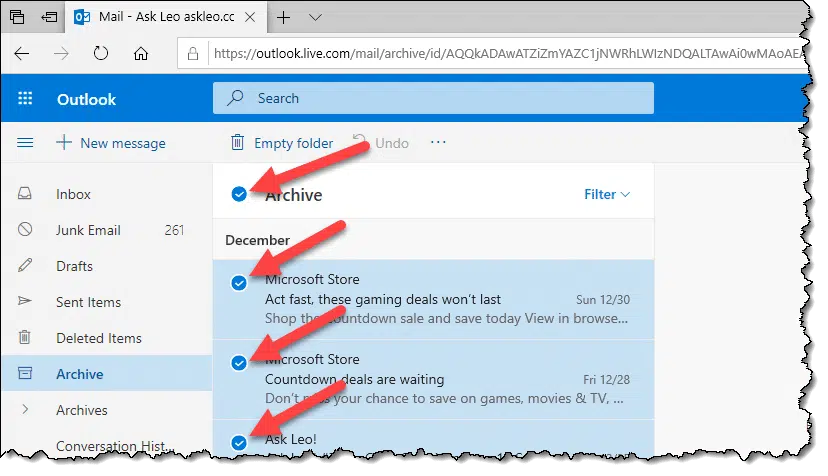828x476 pixels.
Task: Close the Mail - Ask Leo tab
Action: click(x=250, y=17)
